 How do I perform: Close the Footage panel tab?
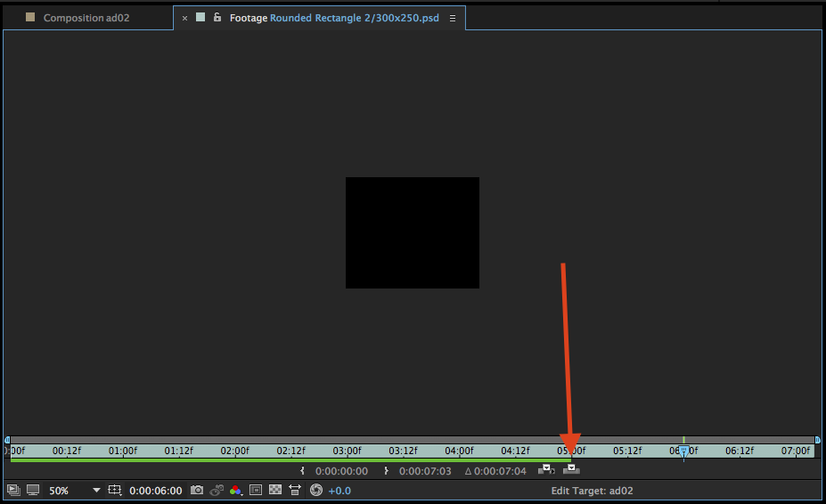185,18
